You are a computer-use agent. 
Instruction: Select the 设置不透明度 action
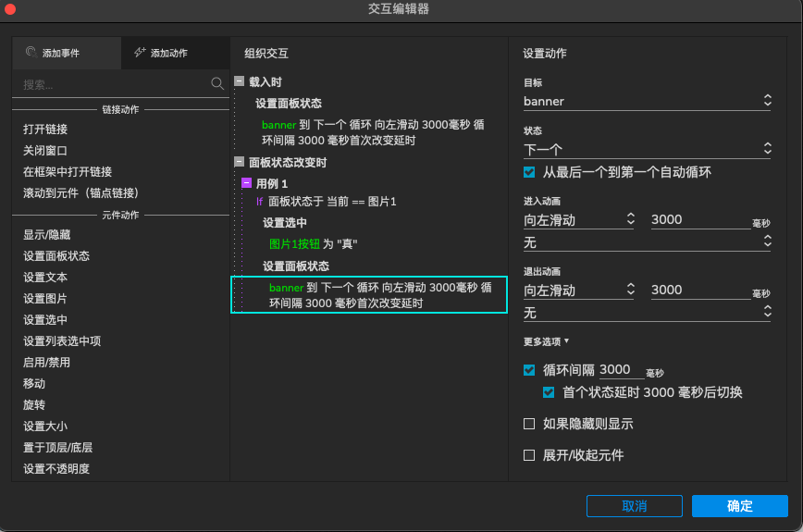(x=56, y=468)
